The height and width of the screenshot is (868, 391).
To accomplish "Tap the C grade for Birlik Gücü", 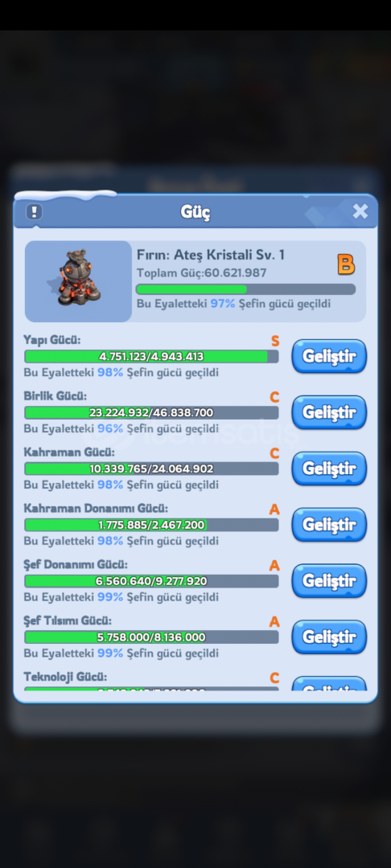I will [274, 398].
